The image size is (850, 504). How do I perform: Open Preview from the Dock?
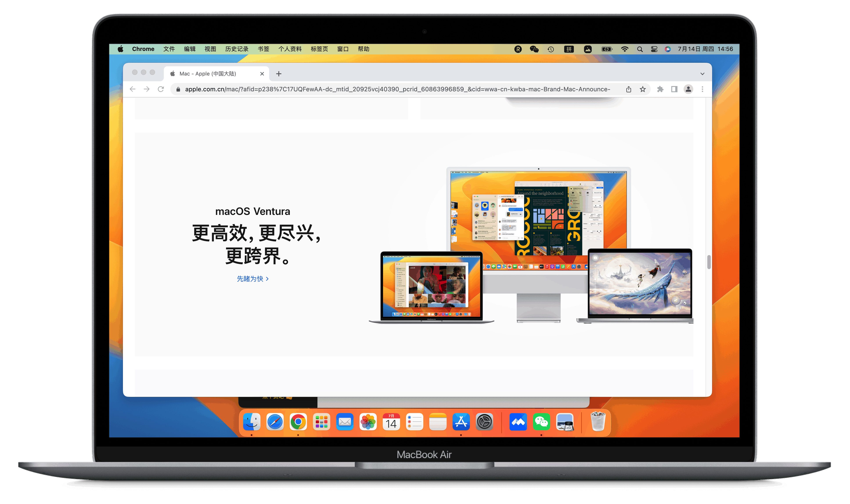[x=565, y=422]
